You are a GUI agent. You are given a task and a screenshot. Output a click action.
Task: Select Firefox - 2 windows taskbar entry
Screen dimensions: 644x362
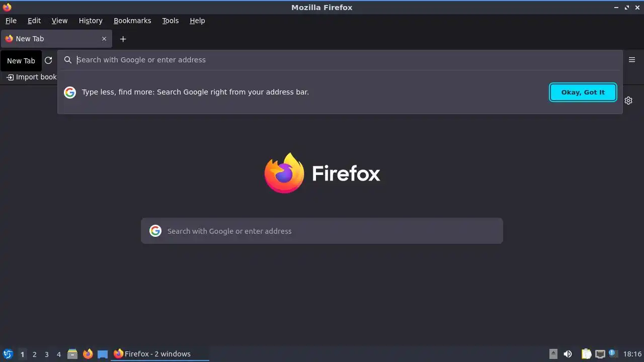[160, 354]
